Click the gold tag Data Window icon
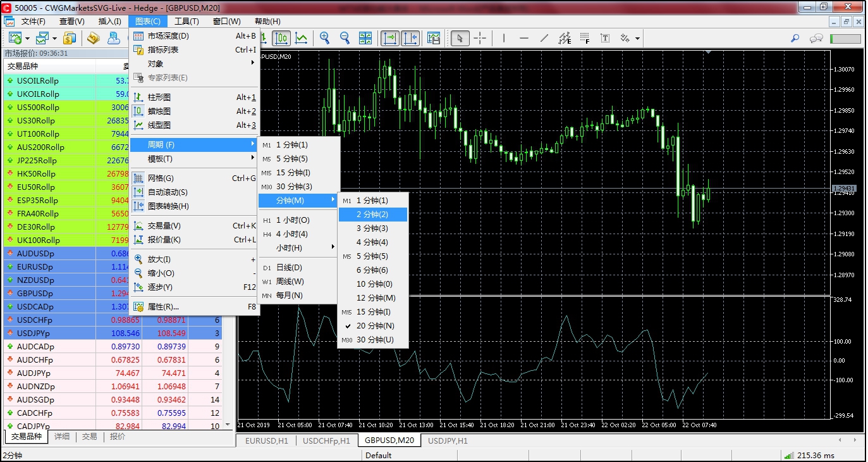 click(x=94, y=39)
